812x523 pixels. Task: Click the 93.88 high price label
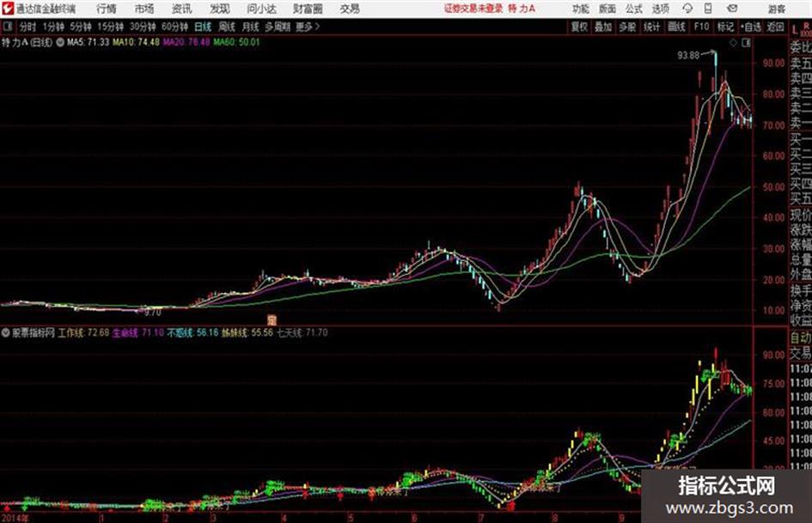pyautogui.click(x=688, y=55)
